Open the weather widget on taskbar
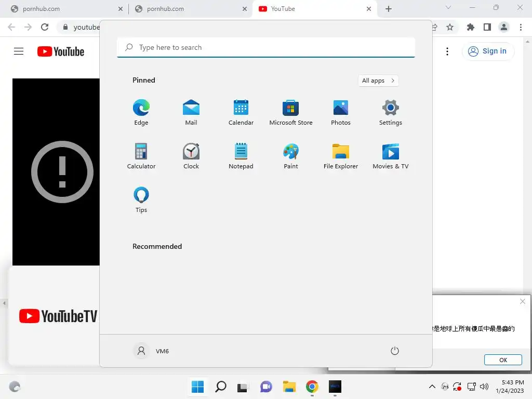The height and width of the screenshot is (399, 532). [x=15, y=387]
